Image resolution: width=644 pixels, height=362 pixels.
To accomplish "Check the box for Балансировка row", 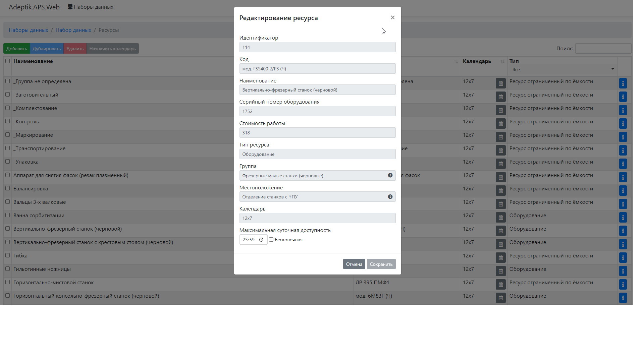I will (7, 188).
